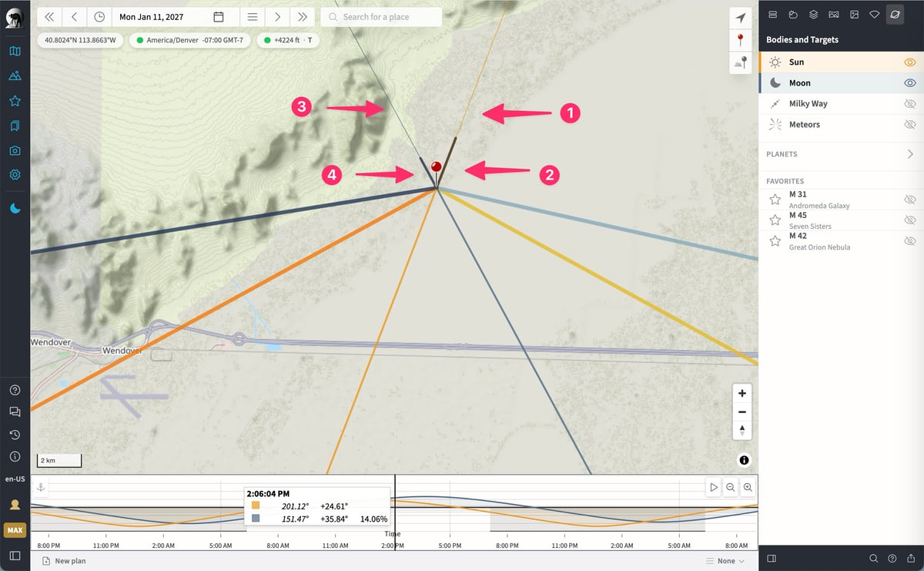Open the map layers panel tab
Image resolution: width=924 pixels, height=571 pixels.
click(x=813, y=14)
